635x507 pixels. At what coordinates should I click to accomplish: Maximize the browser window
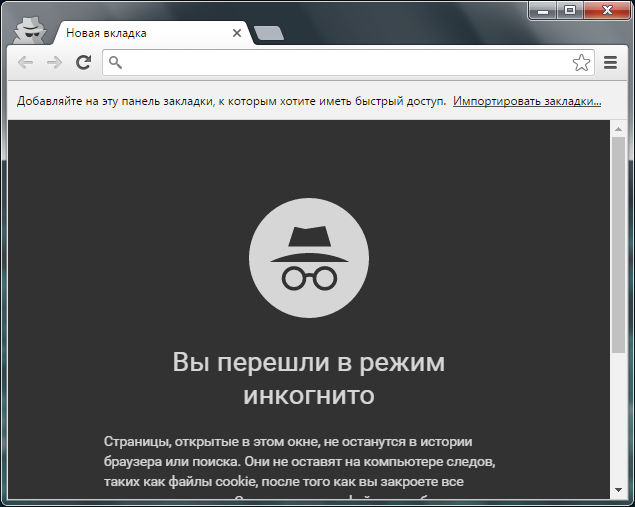[570, 10]
